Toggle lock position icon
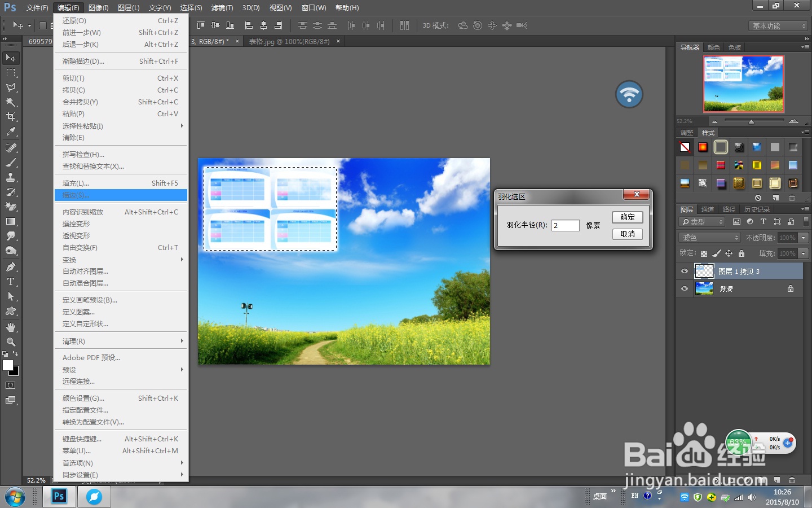This screenshot has width=812, height=508. click(729, 253)
